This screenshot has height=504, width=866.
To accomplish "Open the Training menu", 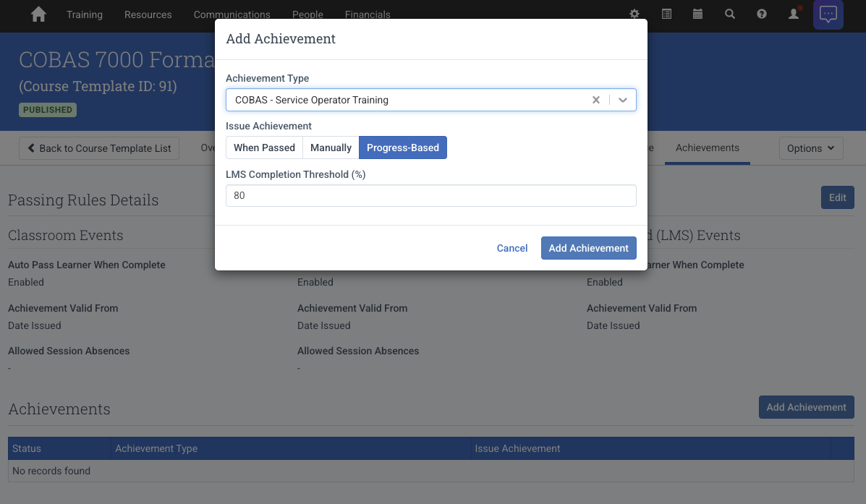I will tap(85, 14).
